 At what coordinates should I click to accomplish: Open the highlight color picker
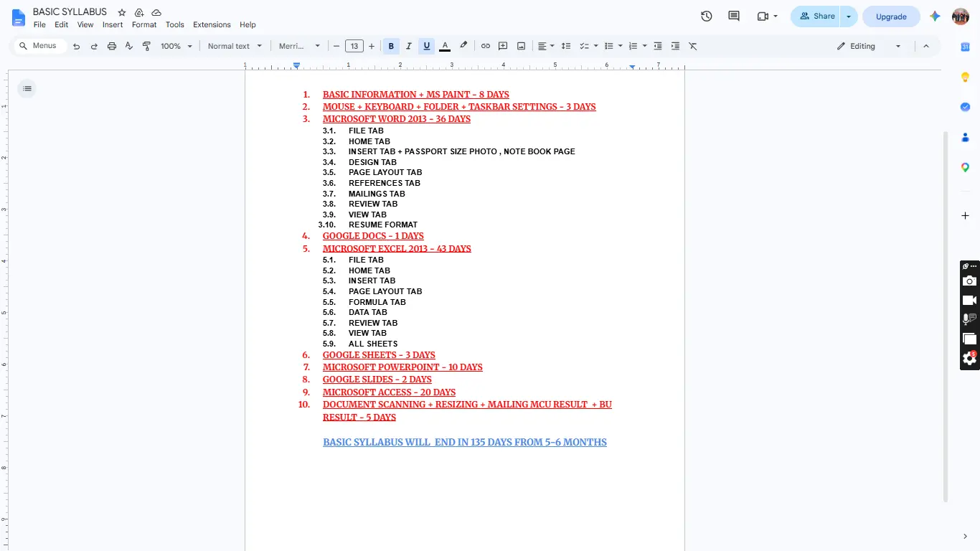(x=463, y=46)
